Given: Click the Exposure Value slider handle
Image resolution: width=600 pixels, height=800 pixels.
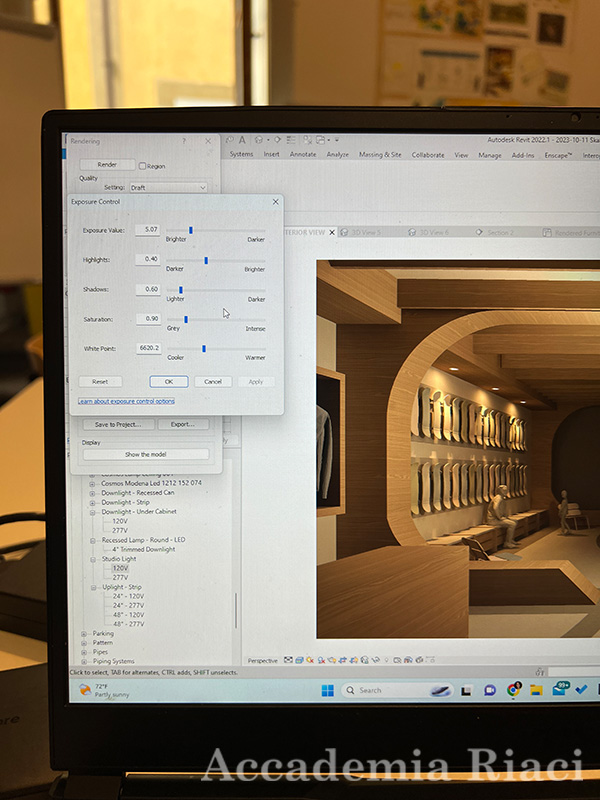Looking at the screenshot, I should tap(191, 230).
